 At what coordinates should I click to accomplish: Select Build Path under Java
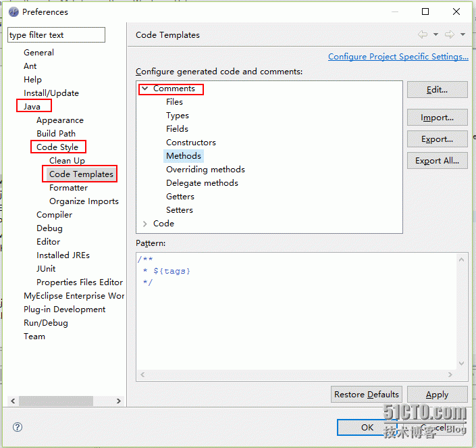click(x=56, y=134)
